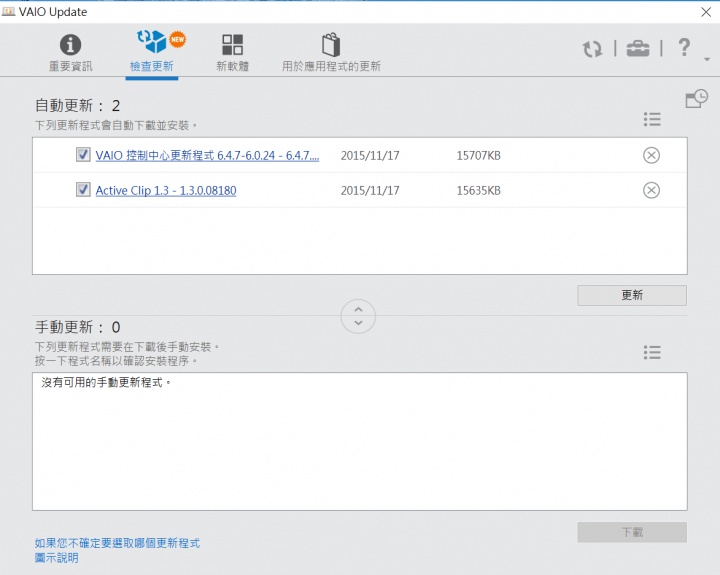Open VAIO 控制中心更新程式 6.4.7 link
Screen dimensions: 720x575
(x=207, y=156)
